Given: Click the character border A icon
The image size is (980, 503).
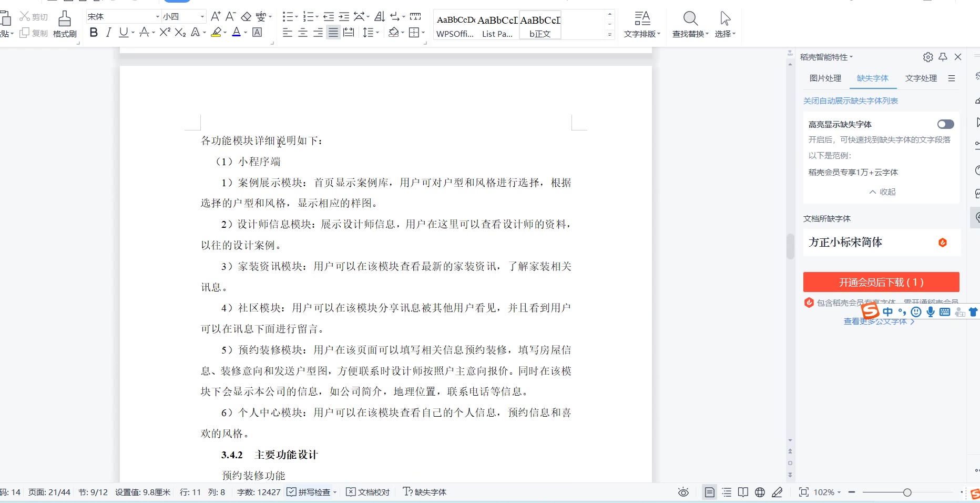Looking at the screenshot, I should click(257, 33).
